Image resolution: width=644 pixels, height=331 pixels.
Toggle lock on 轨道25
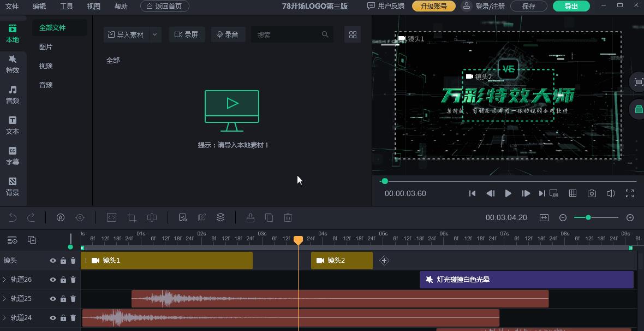(x=63, y=299)
